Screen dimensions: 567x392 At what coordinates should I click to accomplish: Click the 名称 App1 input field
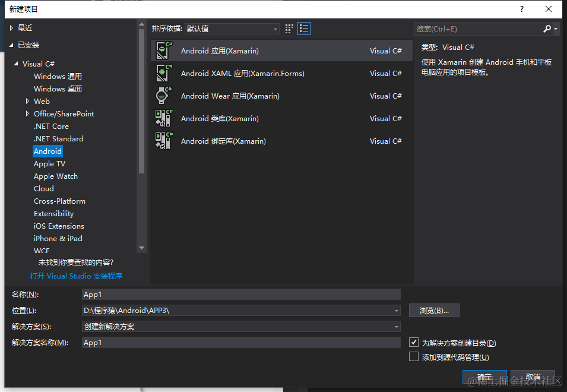pos(241,295)
